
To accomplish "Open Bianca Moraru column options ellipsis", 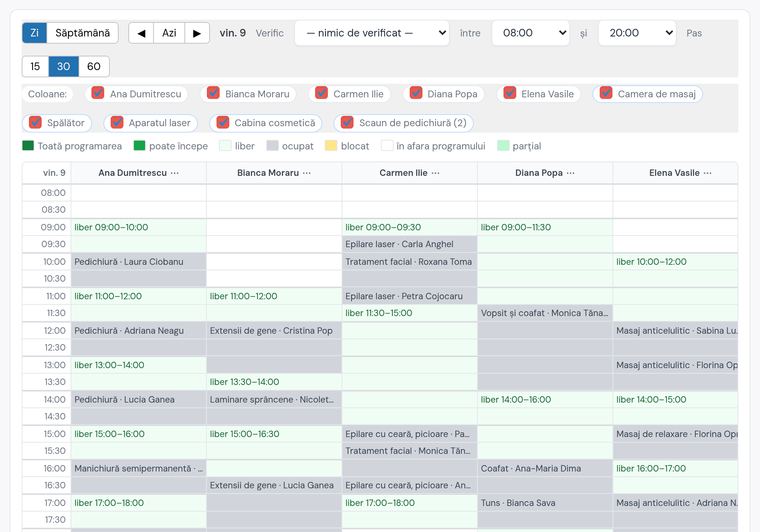I will pos(307,173).
